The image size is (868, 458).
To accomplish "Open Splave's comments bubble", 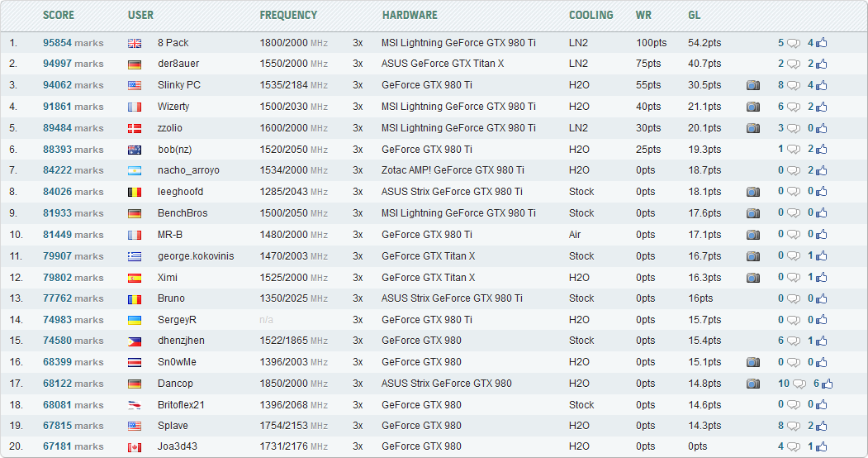I will point(794,427).
